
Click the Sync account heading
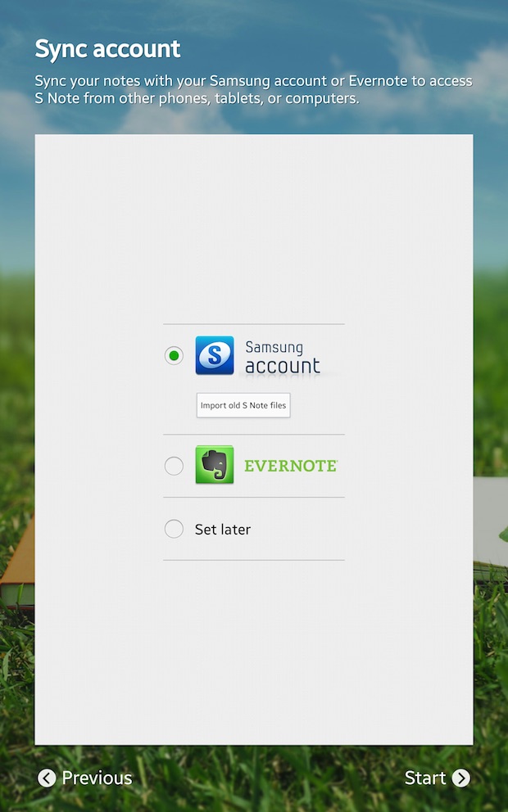coord(108,49)
